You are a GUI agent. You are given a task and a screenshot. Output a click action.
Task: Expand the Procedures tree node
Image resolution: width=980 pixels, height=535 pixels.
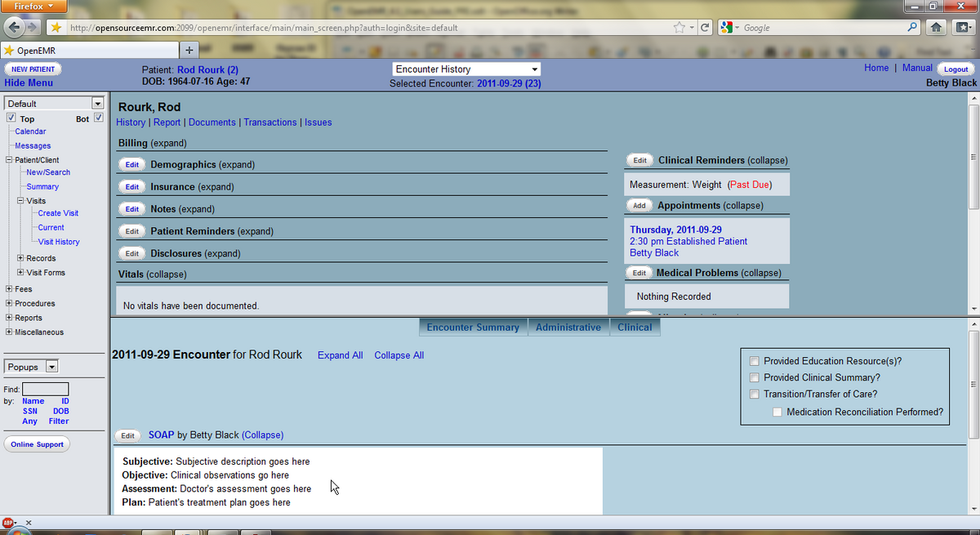click(x=8, y=304)
